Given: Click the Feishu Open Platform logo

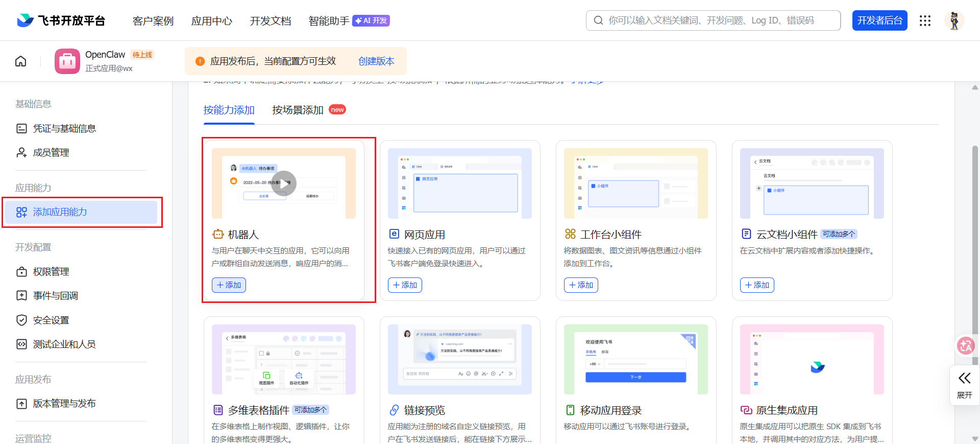Looking at the screenshot, I should pos(61,20).
